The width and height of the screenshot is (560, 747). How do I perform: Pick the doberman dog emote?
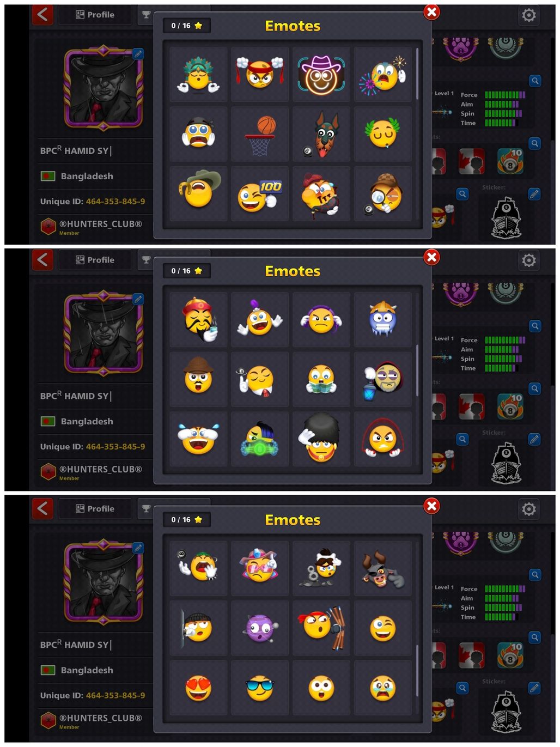pos(321,135)
